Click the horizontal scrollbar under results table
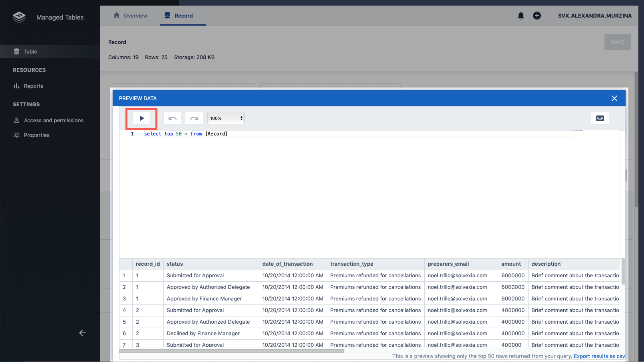 232,351
